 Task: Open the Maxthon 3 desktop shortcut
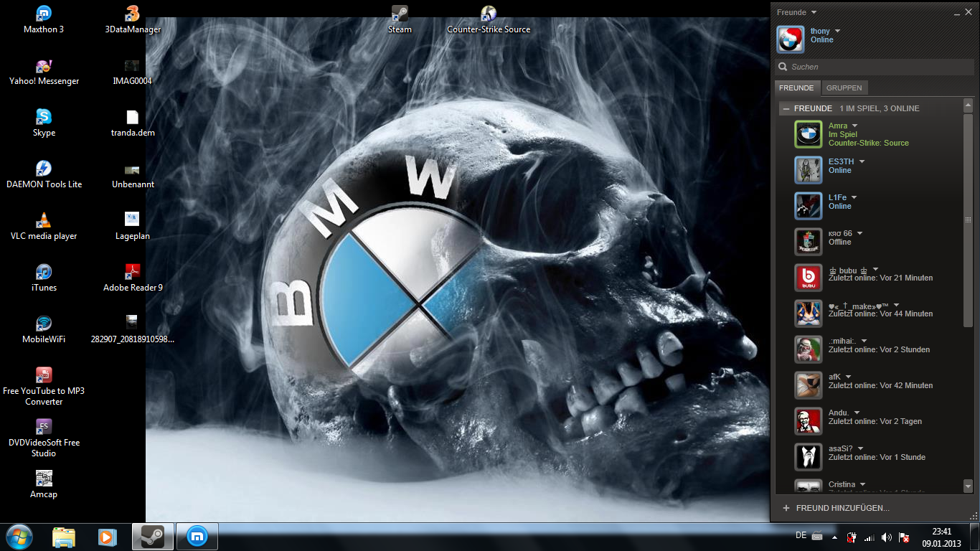pos(44,19)
